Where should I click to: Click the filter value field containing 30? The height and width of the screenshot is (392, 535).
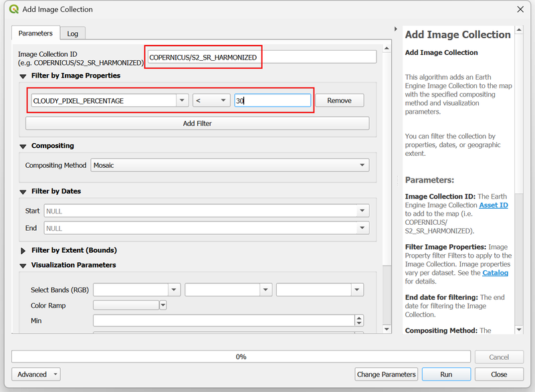point(272,100)
